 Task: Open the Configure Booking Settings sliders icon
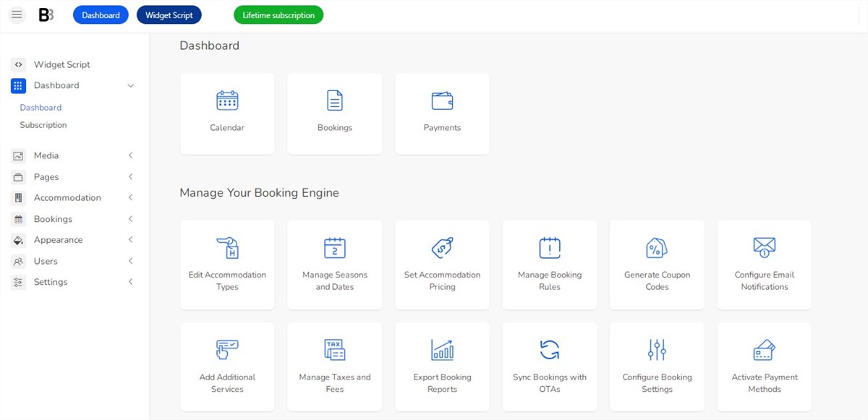[657, 350]
